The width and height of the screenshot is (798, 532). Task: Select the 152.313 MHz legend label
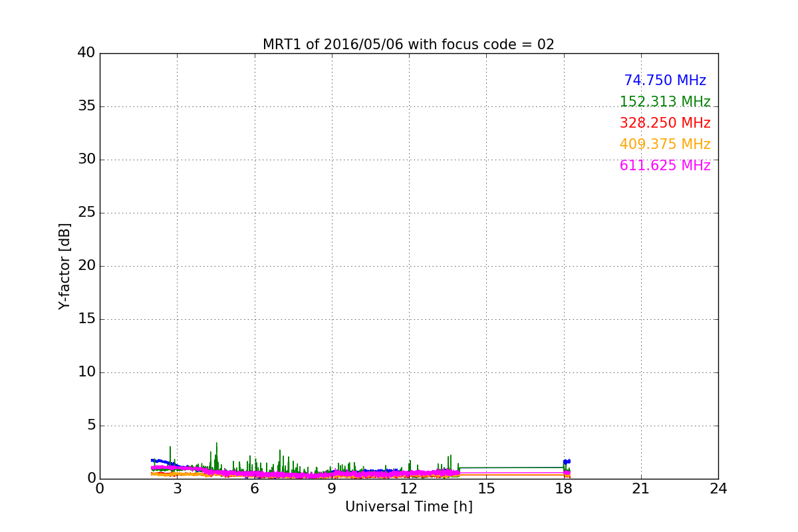click(x=665, y=102)
